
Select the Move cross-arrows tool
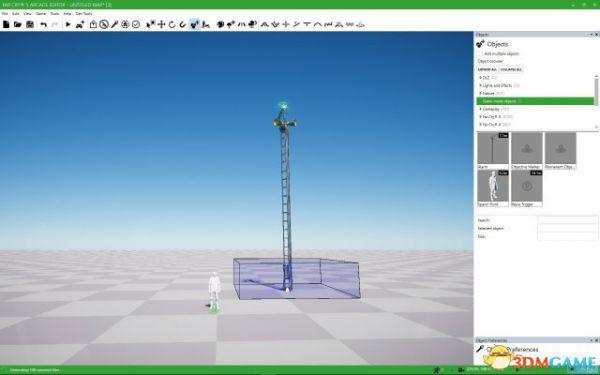[x=161, y=24]
